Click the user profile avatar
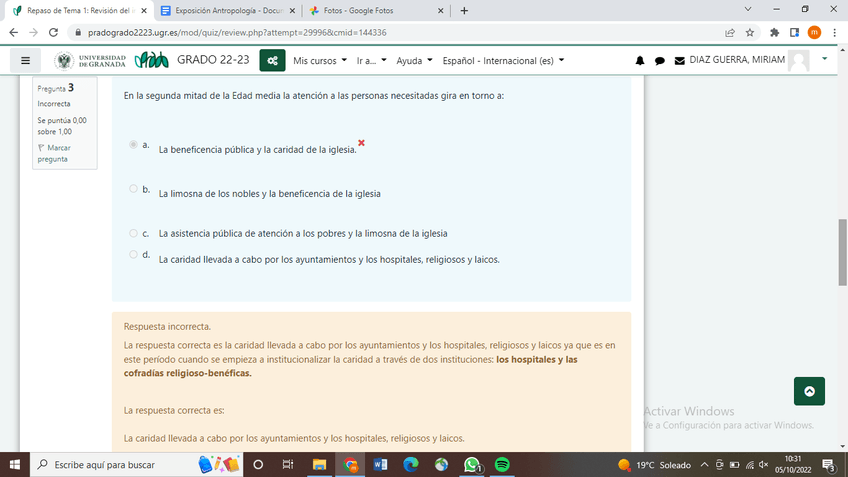Image resolution: width=848 pixels, height=477 pixels. tap(799, 60)
